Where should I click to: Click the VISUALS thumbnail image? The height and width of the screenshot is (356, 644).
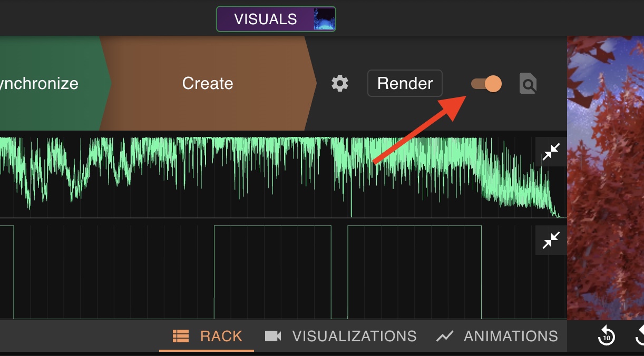(x=324, y=19)
